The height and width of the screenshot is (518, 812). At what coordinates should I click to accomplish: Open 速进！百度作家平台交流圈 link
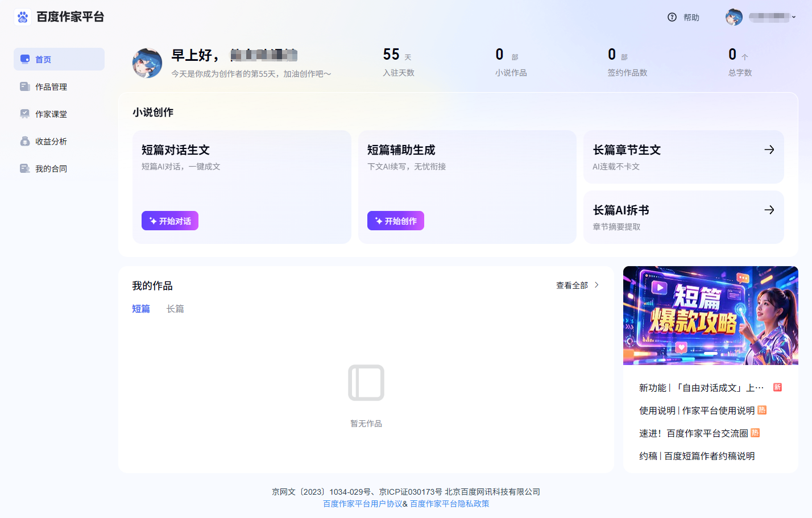694,433
